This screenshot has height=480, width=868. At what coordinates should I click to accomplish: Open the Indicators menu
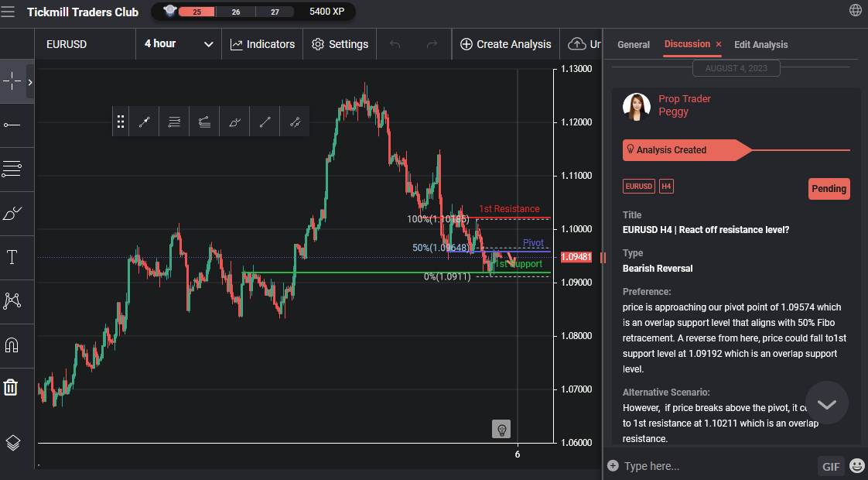point(262,44)
